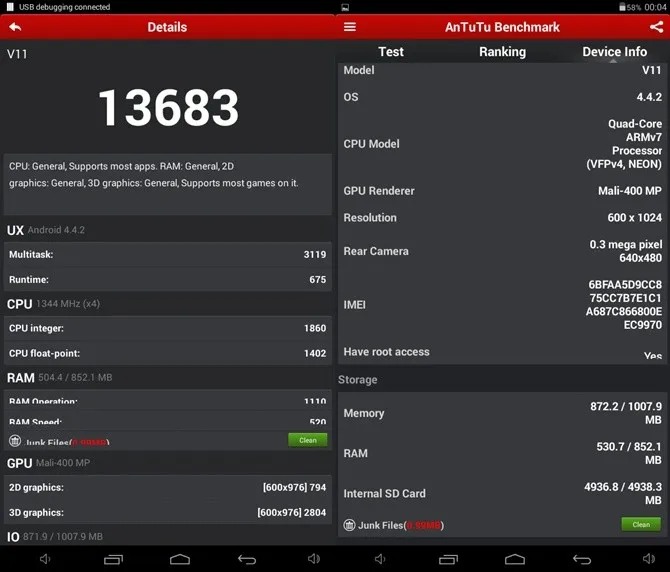Tap the share icon in AnTuTu header
The image size is (670, 572).
[x=656, y=27]
